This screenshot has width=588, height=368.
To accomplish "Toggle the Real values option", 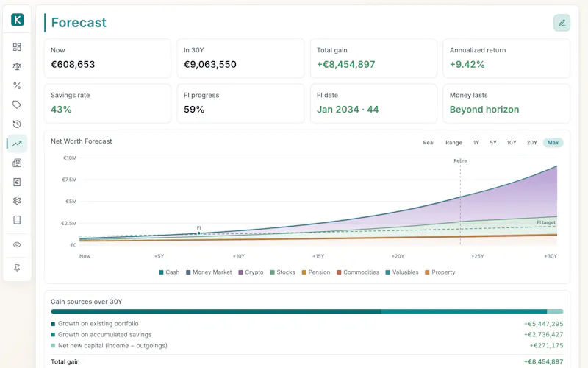I will pyautogui.click(x=429, y=143).
